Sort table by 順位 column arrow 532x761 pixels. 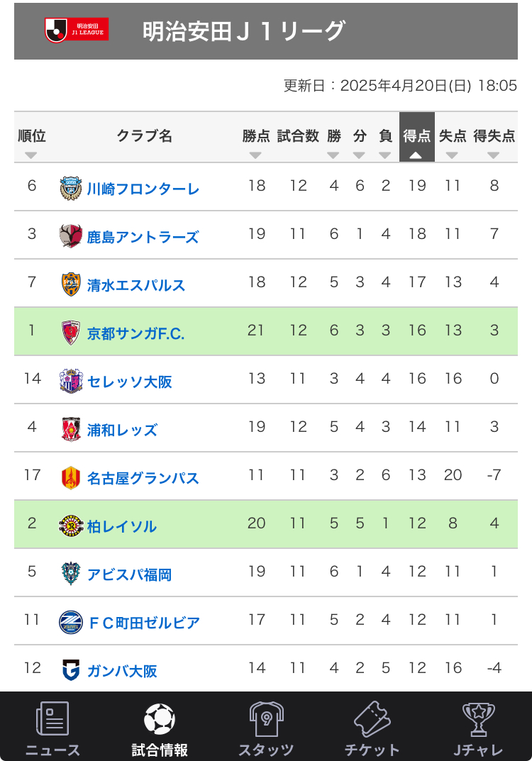(31, 155)
